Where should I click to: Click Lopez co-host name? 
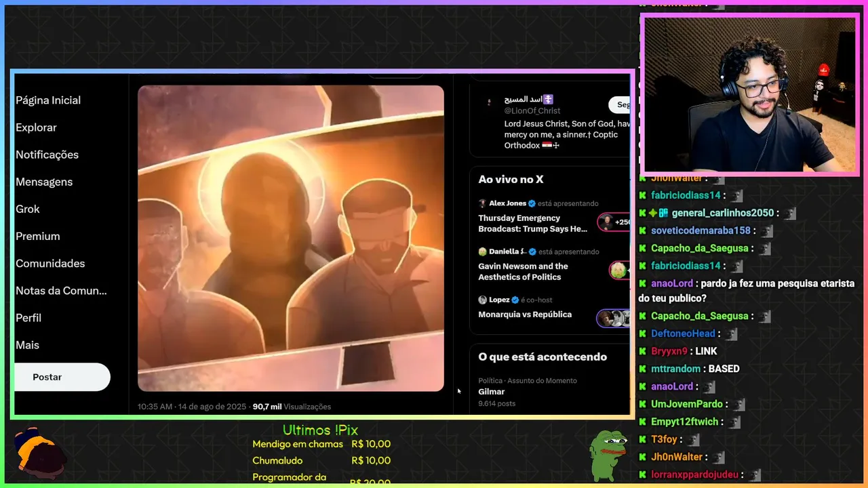coord(500,300)
